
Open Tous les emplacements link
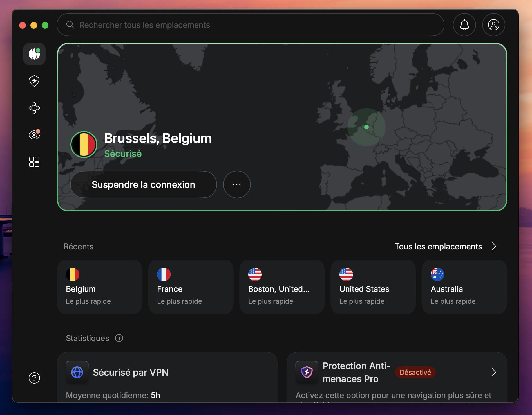pos(439,247)
